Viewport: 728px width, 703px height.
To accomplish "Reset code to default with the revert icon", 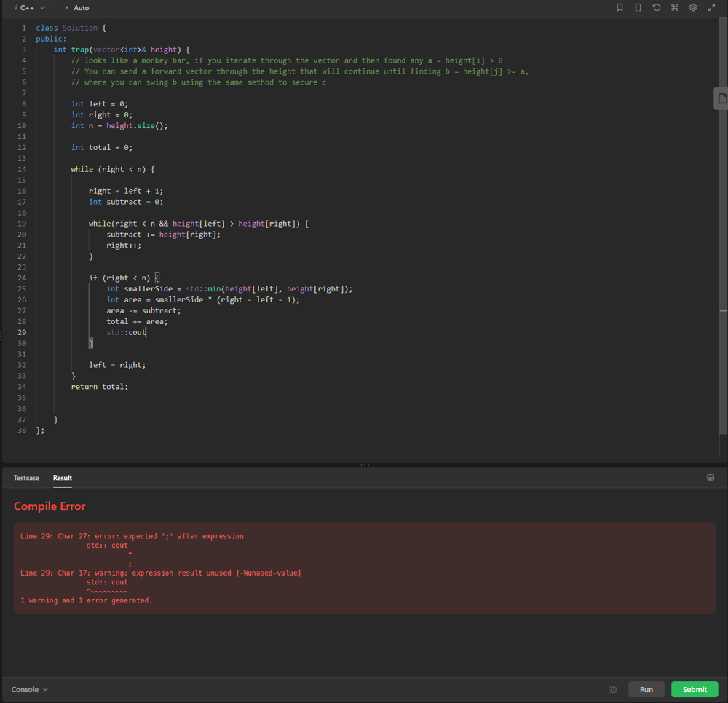I will [x=657, y=7].
